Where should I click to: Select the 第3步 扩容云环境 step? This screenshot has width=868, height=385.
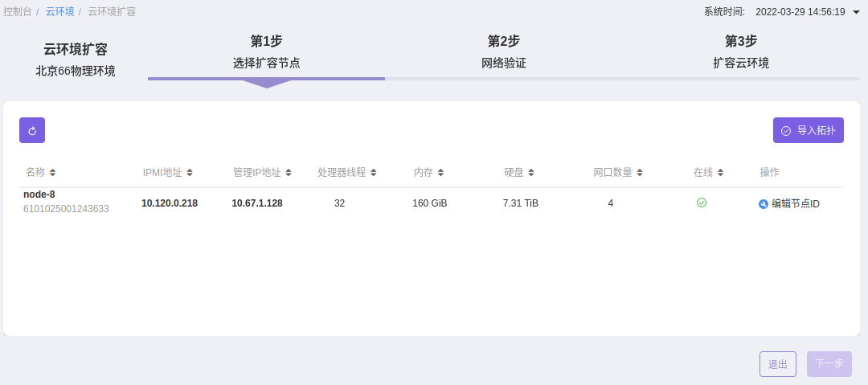[740, 52]
